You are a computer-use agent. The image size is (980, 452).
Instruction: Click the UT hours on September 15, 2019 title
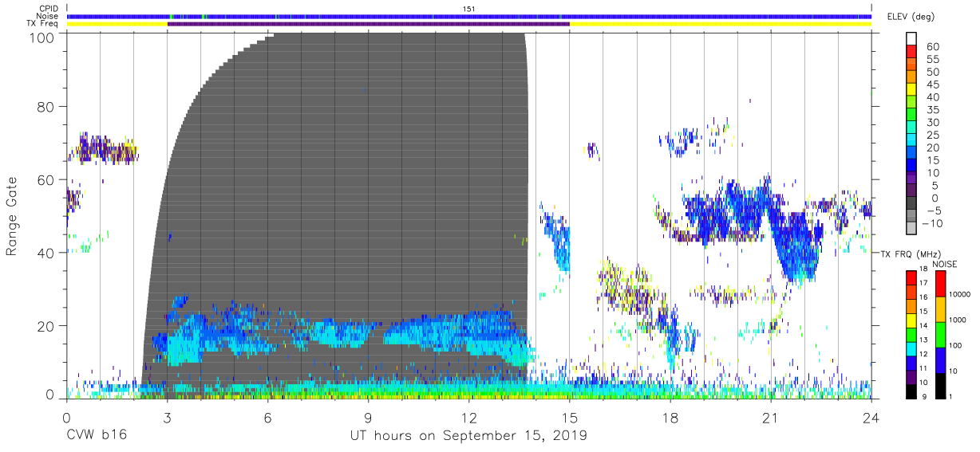468,436
